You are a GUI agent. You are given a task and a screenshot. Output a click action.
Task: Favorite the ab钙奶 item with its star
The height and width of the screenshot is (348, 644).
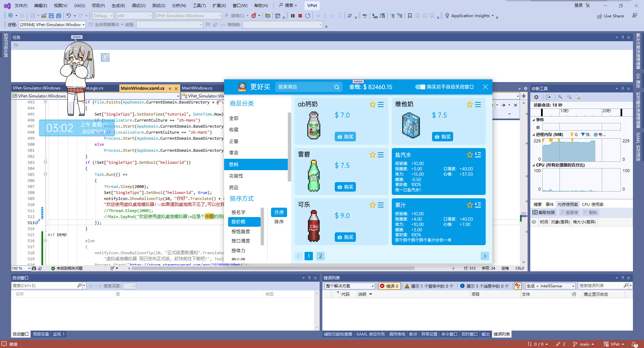point(372,105)
